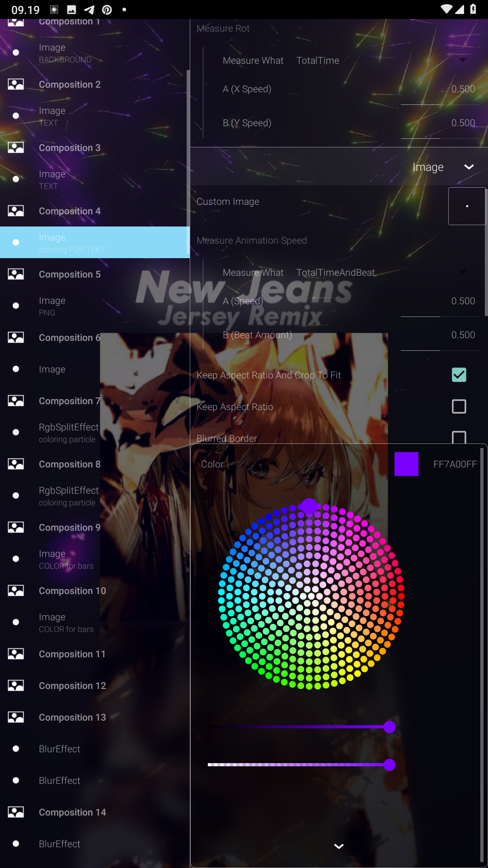Click the brightness slider handle
This screenshot has height=868, width=488.
(389, 727)
